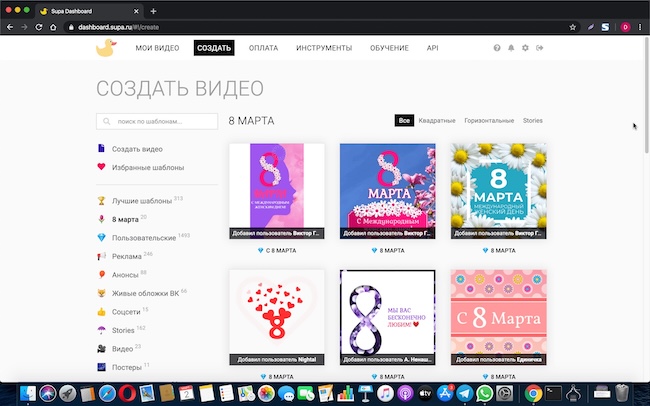Viewport: 650px width, 406px height.
Task: Open Живые обложки ВК category
Action: [x=146, y=294]
